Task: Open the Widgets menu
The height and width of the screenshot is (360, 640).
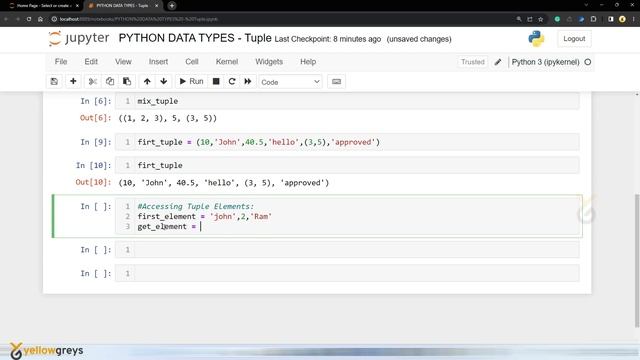Action: tap(269, 62)
